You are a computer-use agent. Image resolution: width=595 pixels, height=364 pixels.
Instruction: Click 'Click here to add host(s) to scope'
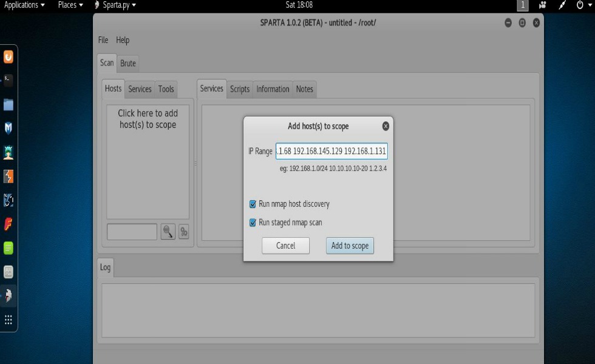point(148,119)
